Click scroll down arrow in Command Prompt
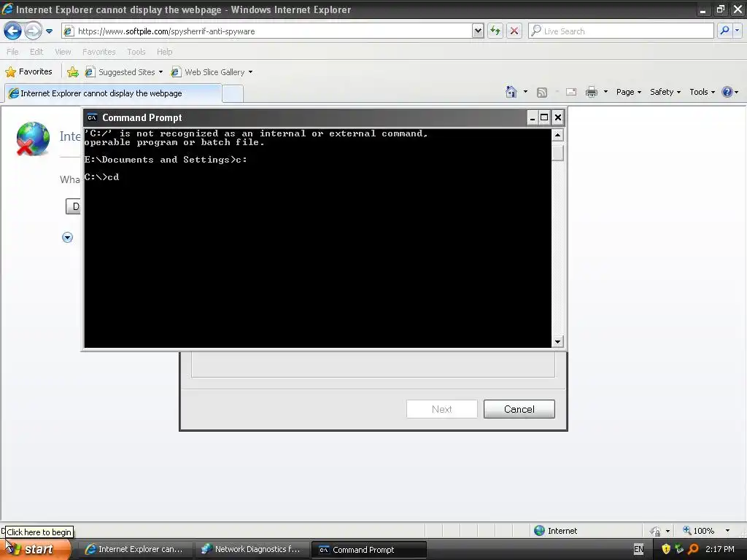 (557, 341)
